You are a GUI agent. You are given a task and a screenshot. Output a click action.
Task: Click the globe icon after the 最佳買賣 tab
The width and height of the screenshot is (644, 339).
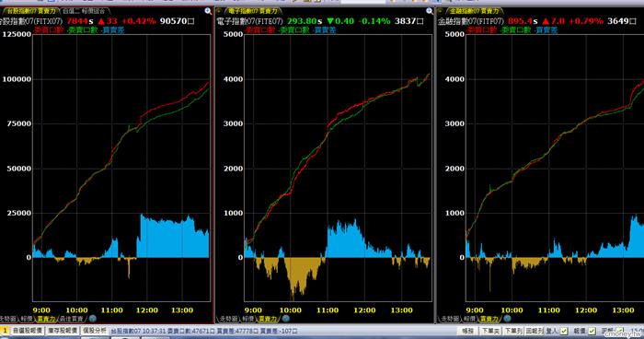point(93,319)
